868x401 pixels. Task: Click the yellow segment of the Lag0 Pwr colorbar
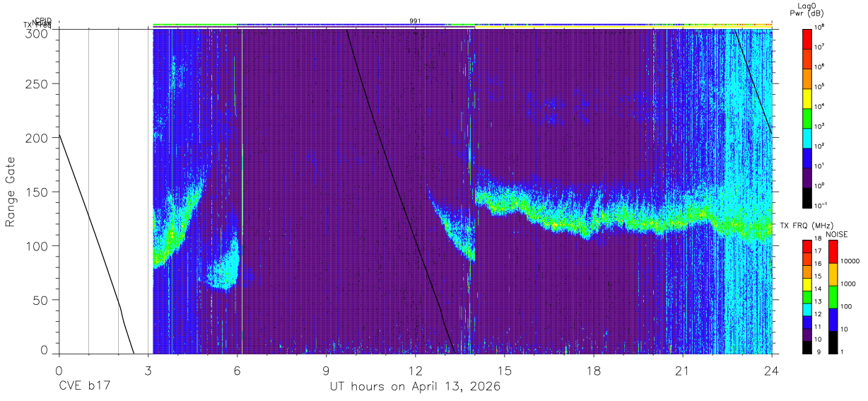[807, 98]
